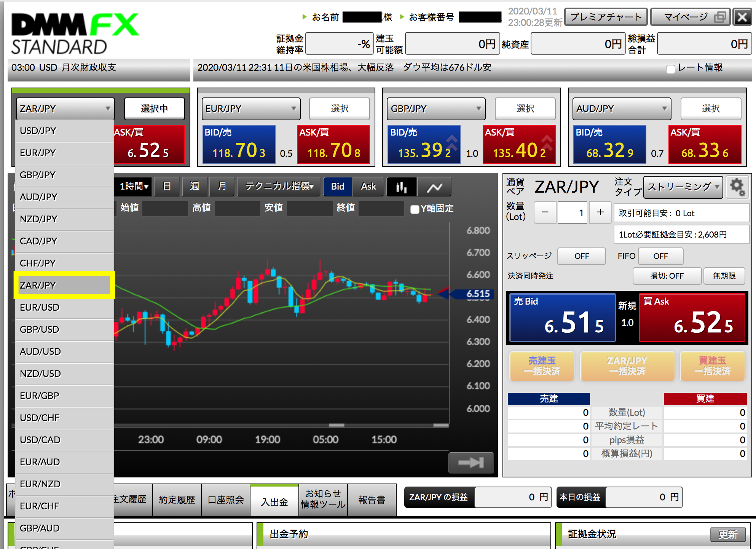The width and height of the screenshot is (756, 549).
Task: Open the 約定履歴 tab
Action: 177,500
